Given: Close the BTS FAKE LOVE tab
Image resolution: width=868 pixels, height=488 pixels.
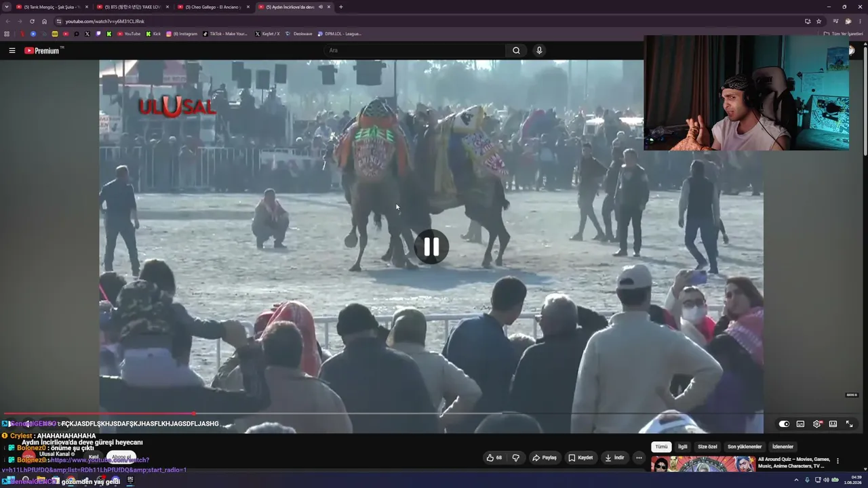Looking at the screenshot, I should [167, 7].
